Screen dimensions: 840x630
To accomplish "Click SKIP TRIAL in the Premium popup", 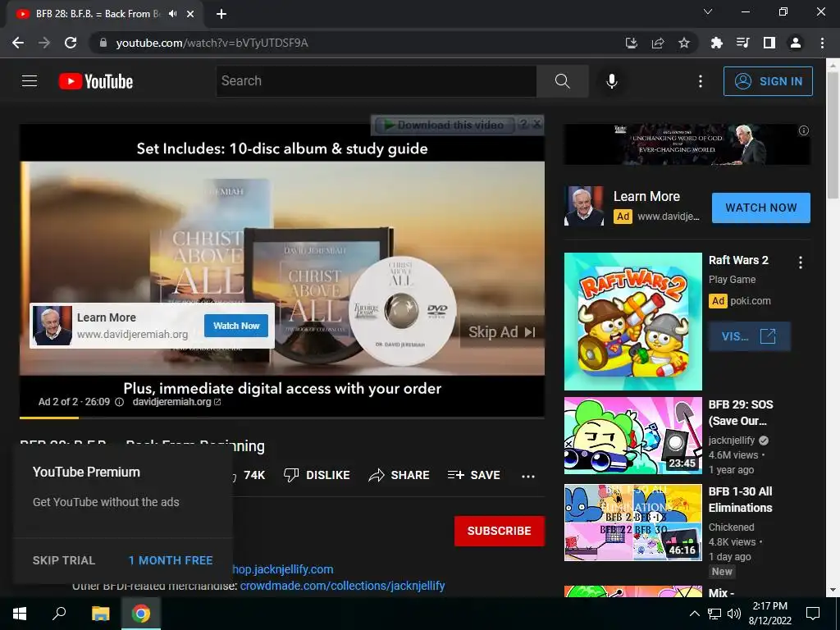I will coord(64,560).
